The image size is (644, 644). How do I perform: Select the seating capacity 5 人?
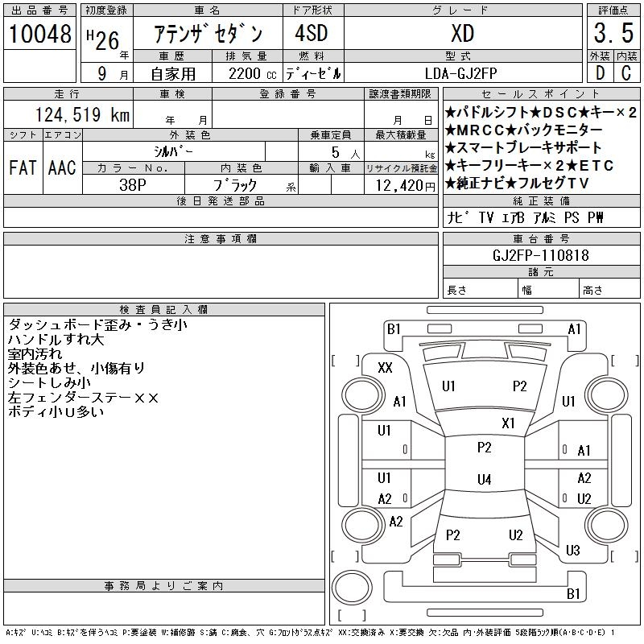346,153
